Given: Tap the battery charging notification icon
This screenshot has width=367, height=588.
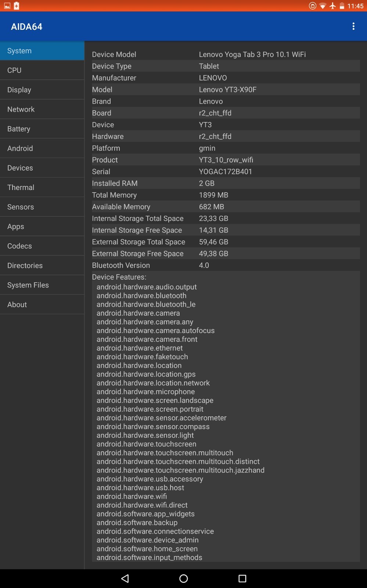Looking at the screenshot, I should [x=17, y=6].
